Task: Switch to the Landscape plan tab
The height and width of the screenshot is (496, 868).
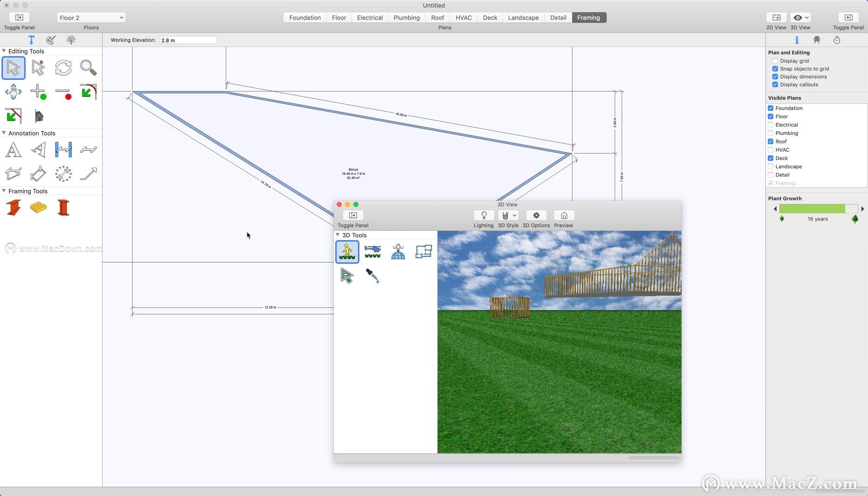Action: pyautogui.click(x=523, y=18)
